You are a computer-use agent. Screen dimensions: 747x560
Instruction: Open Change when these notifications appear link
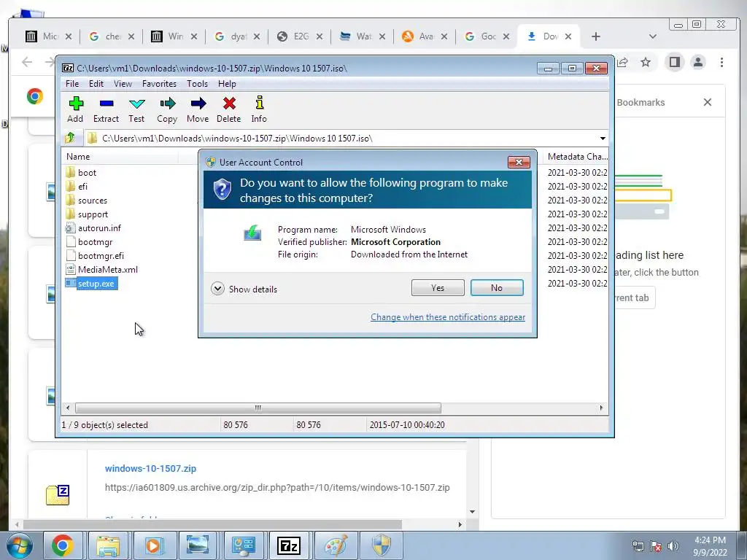pos(448,317)
